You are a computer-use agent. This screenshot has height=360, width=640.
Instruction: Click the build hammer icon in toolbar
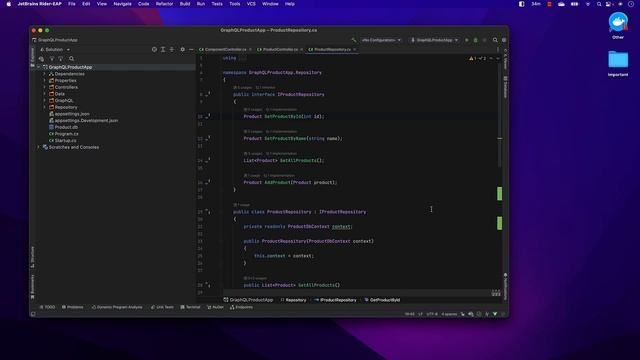pyautogui.click(x=354, y=40)
